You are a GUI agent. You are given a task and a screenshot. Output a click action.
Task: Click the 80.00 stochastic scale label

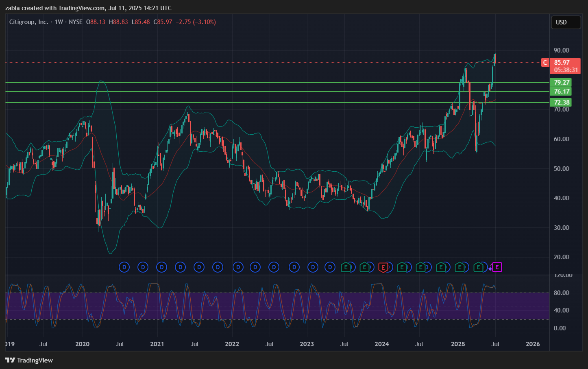coord(561,293)
